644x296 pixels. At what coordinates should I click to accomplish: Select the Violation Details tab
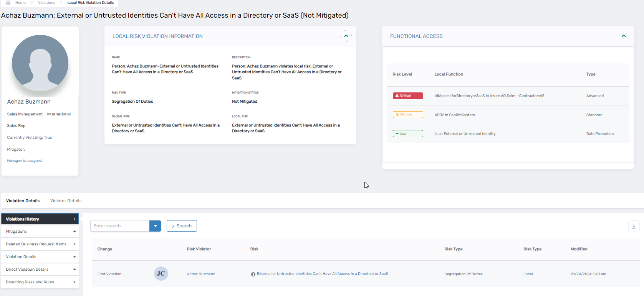[x=23, y=201]
